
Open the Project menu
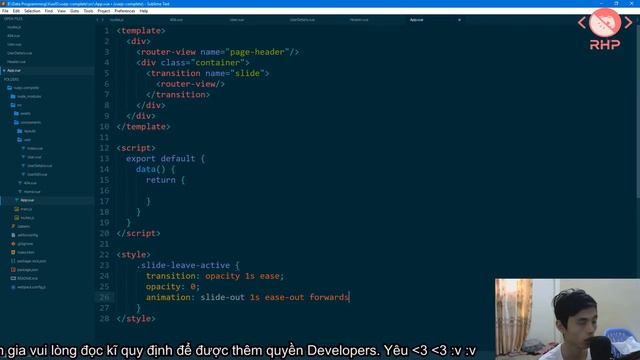click(x=104, y=11)
